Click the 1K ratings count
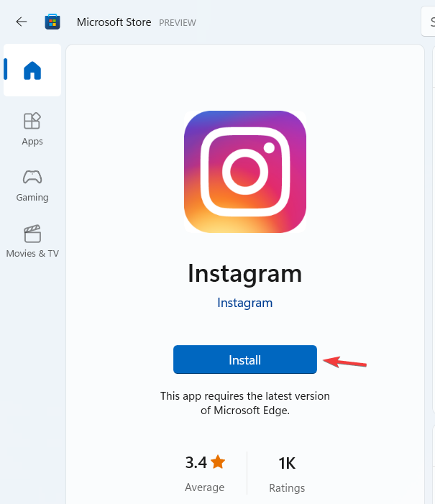Screen dimensions: 435x504 coord(287,463)
